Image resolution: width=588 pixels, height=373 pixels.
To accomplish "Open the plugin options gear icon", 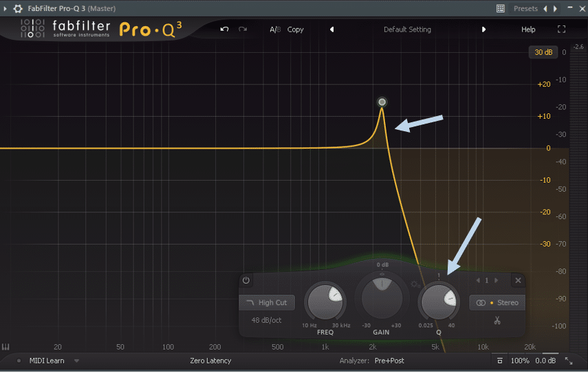I will (18, 8).
